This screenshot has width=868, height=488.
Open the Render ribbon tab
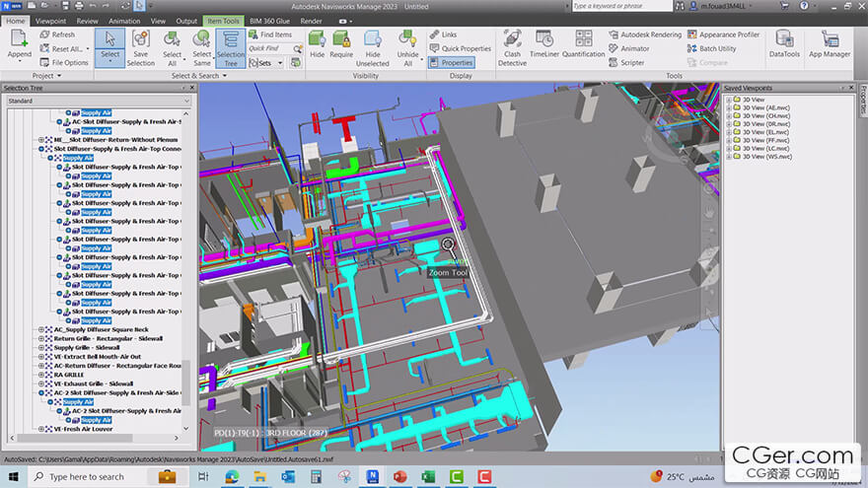coord(311,21)
